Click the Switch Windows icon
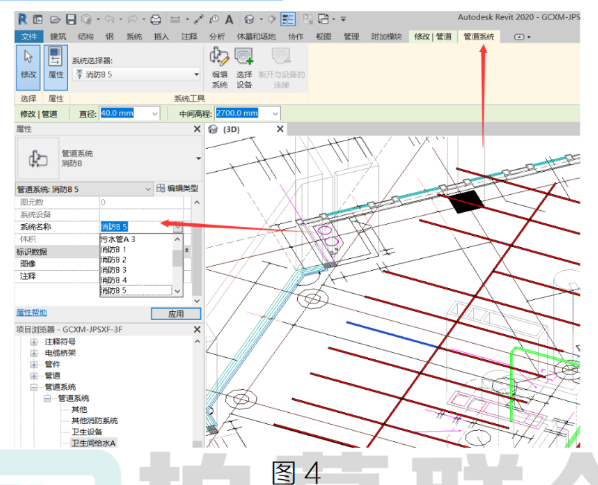Viewport: 598px width, 485px height. click(x=323, y=19)
